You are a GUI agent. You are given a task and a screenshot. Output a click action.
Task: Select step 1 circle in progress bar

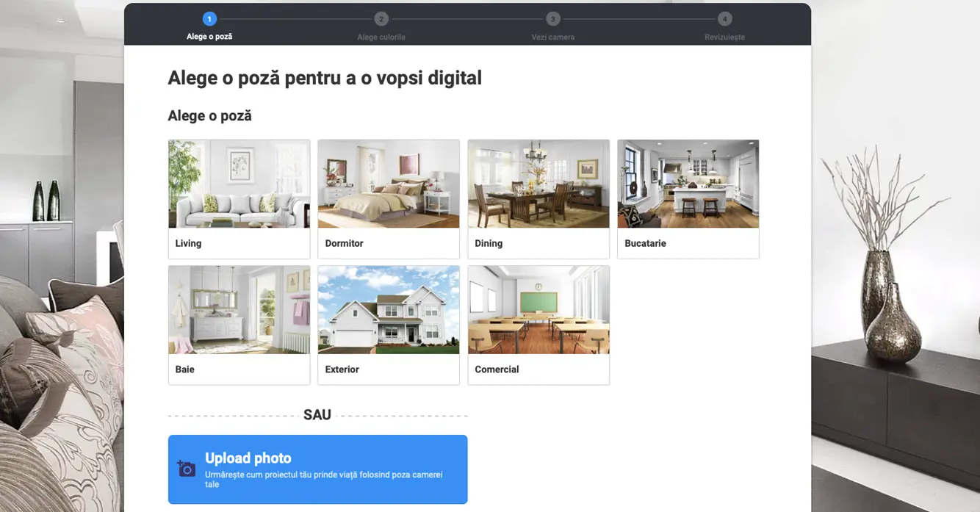point(209,18)
